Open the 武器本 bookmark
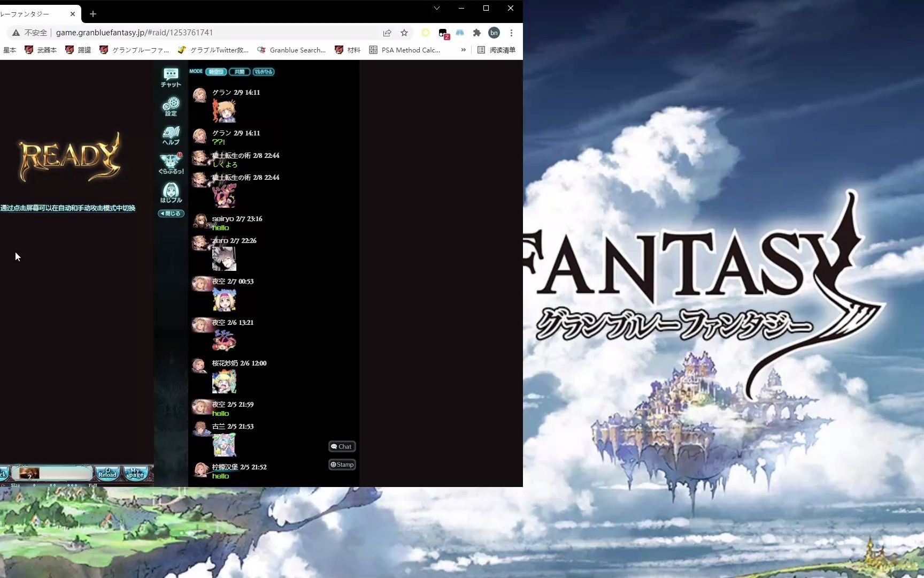This screenshot has width=924, height=578. (x=41, y=50)
